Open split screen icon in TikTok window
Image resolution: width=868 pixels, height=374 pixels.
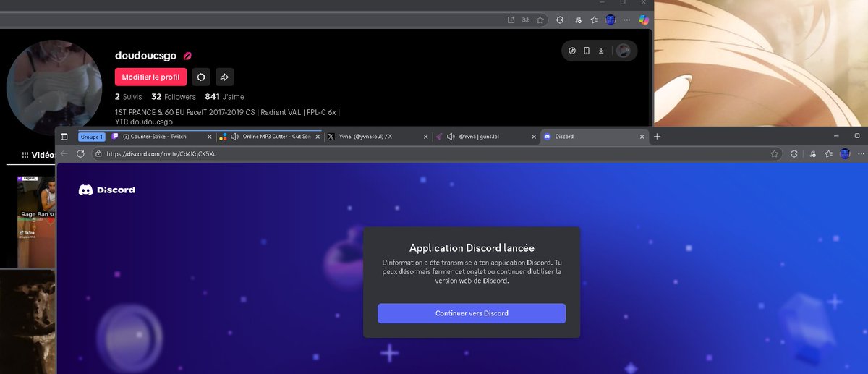[x=511, y=20]
